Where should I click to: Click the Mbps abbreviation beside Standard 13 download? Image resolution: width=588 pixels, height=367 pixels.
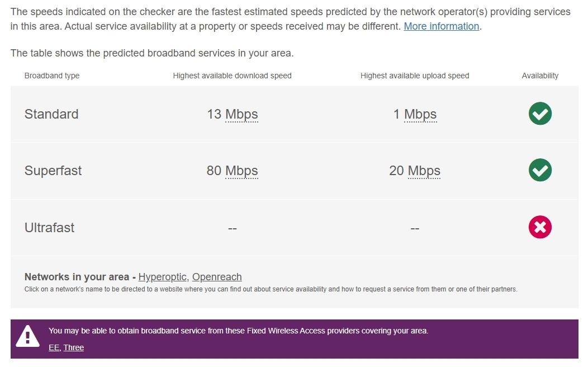pos(241,114)
